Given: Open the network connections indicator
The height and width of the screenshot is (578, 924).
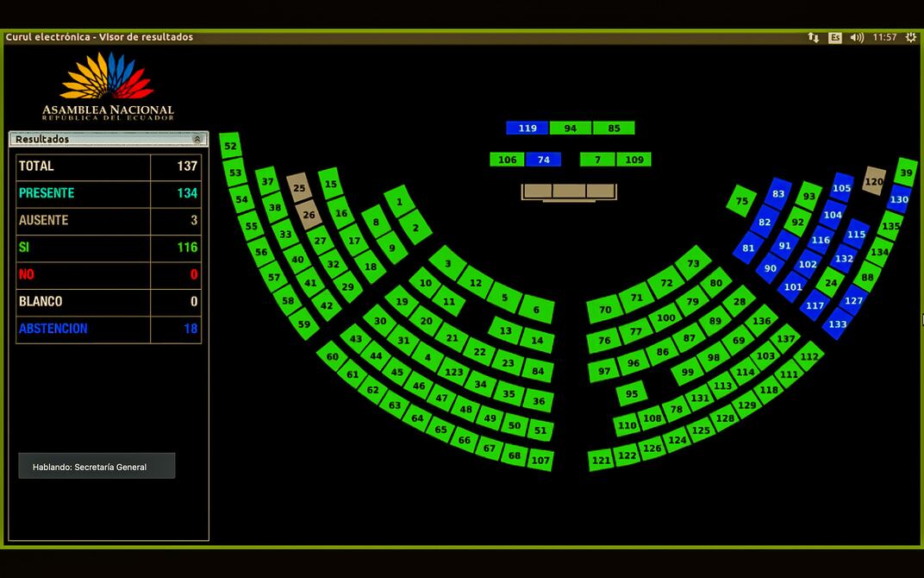Looking at the screenshot, I should click(813, 37).
